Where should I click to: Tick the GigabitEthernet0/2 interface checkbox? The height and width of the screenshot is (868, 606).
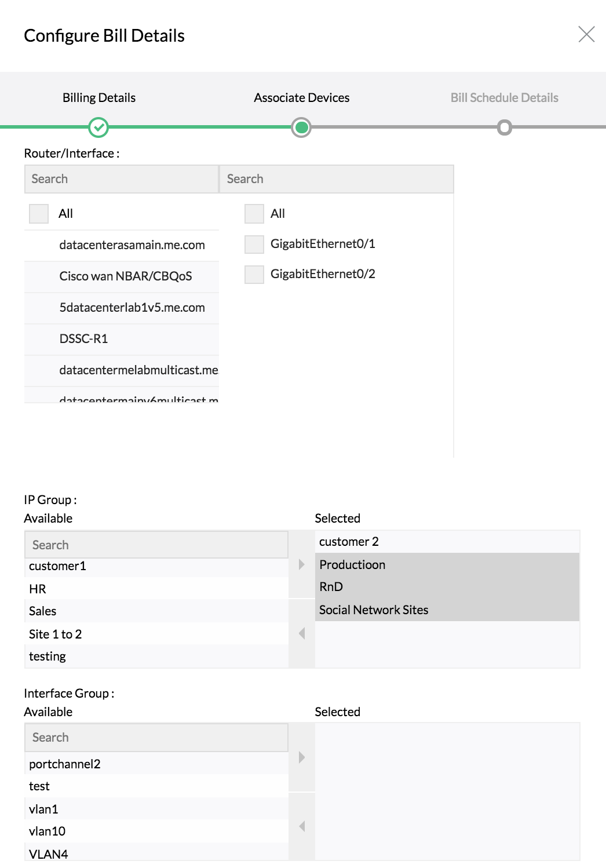coord(254,274)
